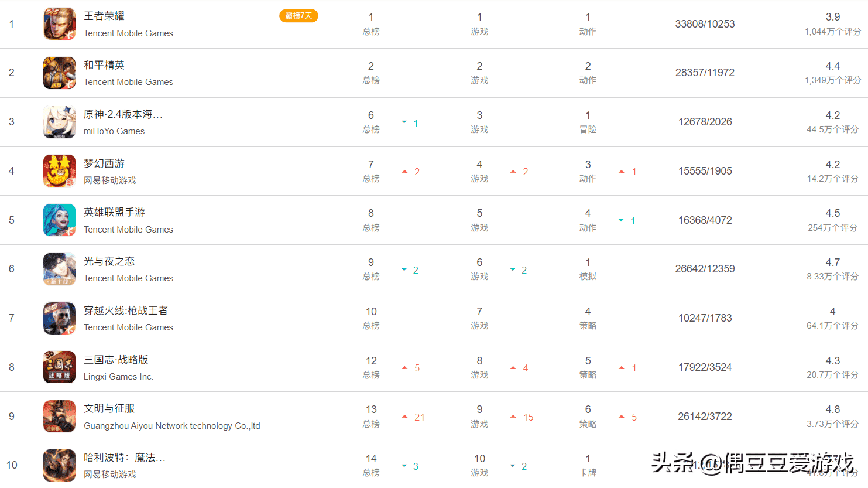
Task: Click the 26142/3722 keyword value
Action: (x=705, y=417)
